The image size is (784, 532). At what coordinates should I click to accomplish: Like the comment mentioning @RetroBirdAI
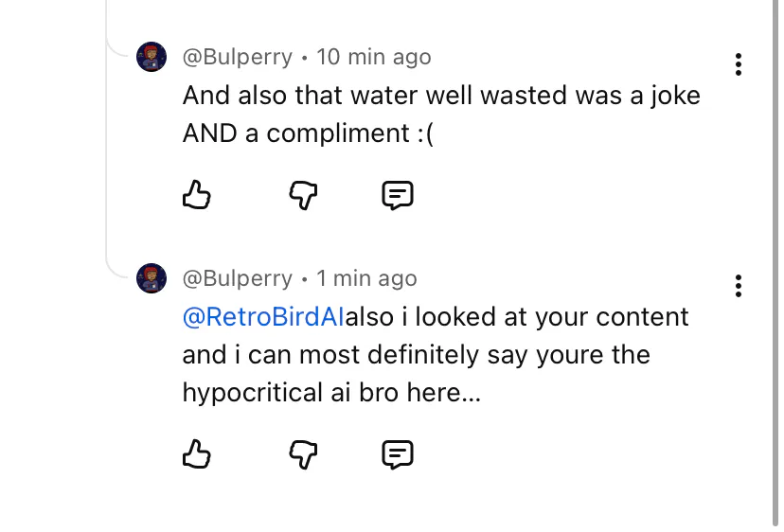(196, 454)
